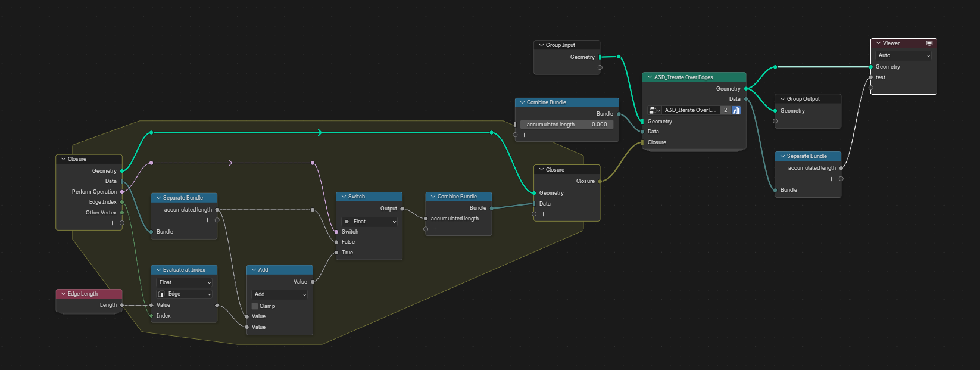Viewport: 980px width, 370px height.
Task: Click the plus icon in the top Combine Bundle node
Action: [x=524, y=135]
